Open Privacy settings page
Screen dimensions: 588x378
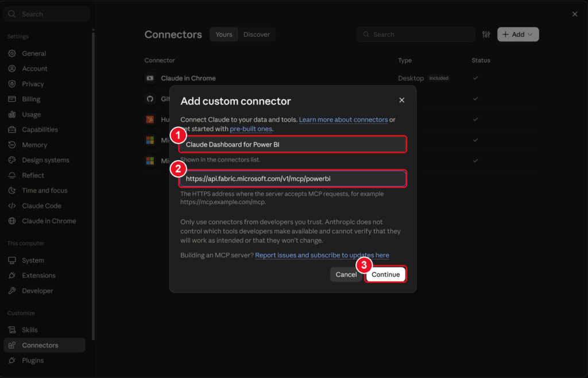click(45, 84)
